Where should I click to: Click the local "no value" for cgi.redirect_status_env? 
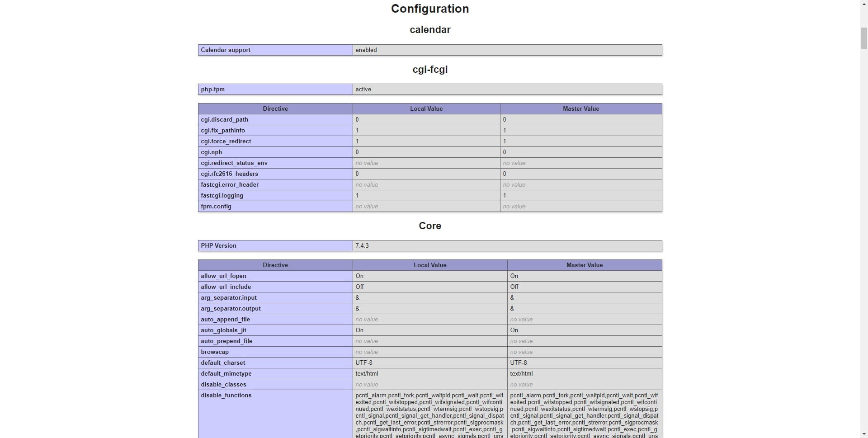367,163
